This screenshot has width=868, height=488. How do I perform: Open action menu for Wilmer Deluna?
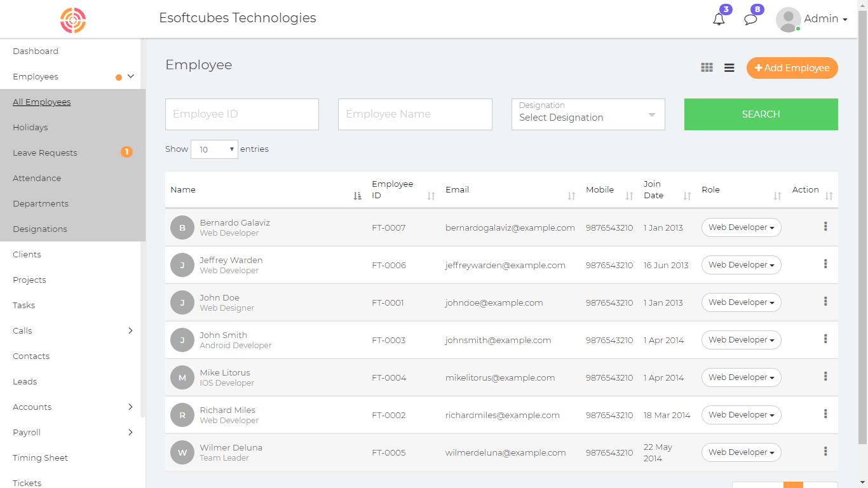pos(825,452)
